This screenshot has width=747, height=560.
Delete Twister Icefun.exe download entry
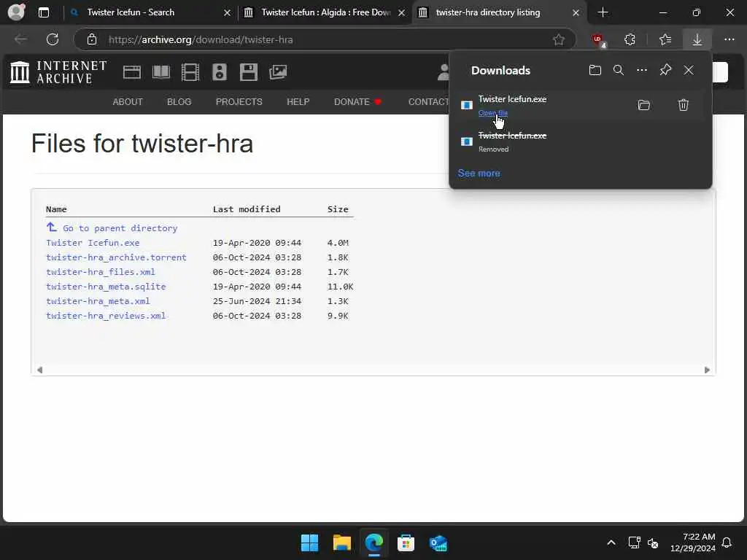coord(683,105)
